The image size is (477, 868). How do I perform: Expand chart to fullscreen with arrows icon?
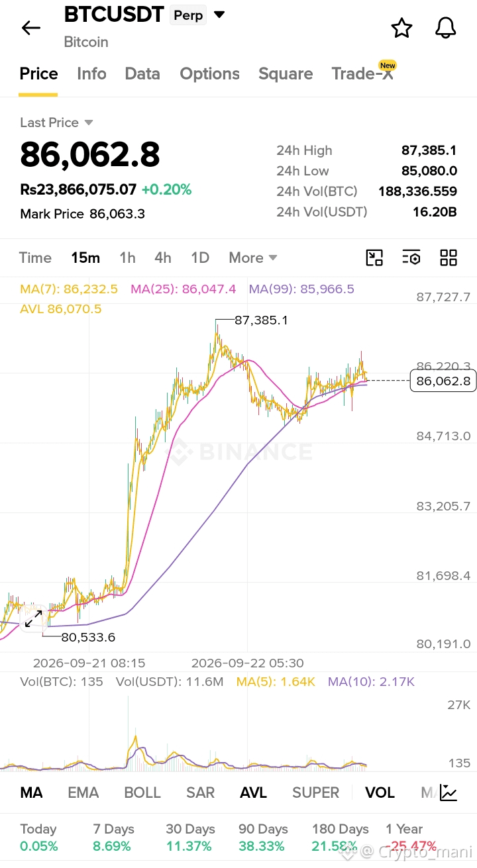[33, 618]
